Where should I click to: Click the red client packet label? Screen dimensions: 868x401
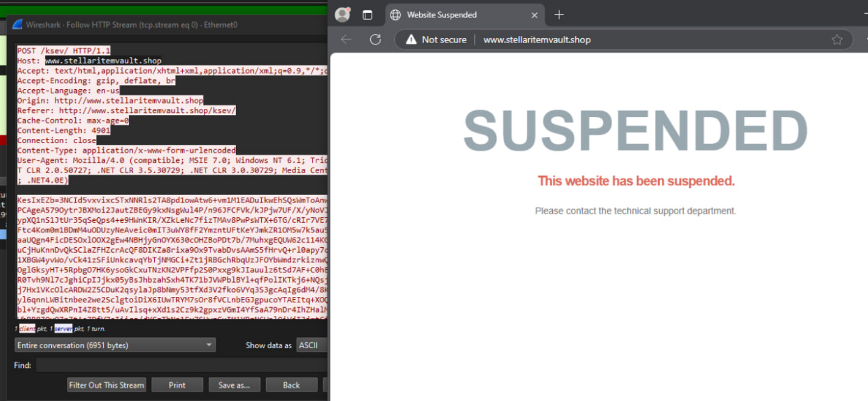[x=27, y=329]
